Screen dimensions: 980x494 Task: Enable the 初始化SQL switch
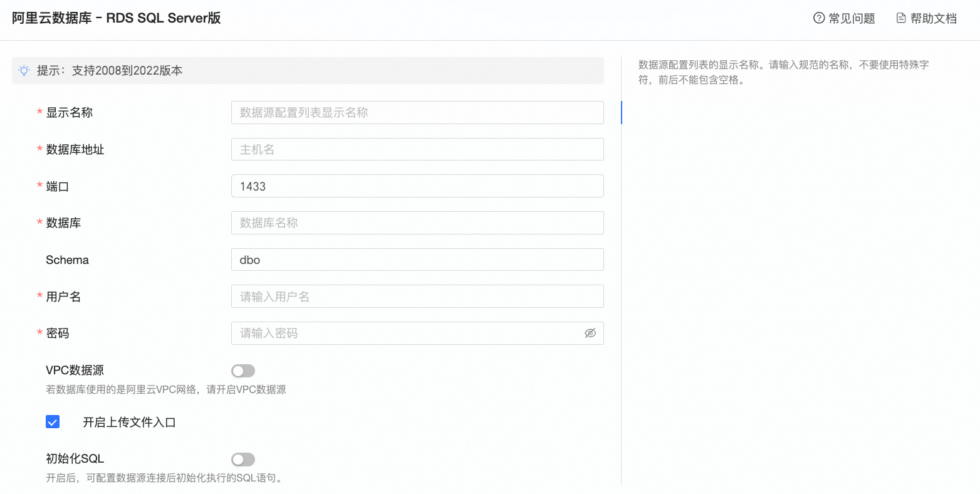click(x=243, y=460)
